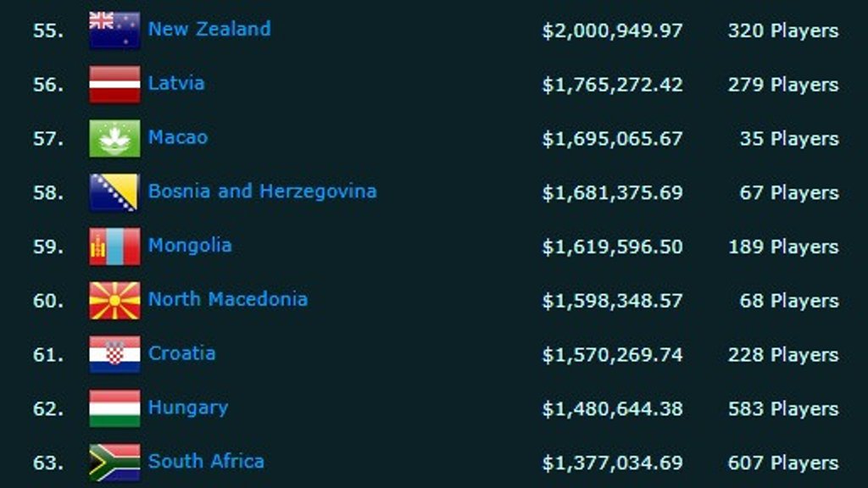Viewport: 868px width, 488px height.
Task: Click the Latvia flag icon
Action: [x=114, y=84]
